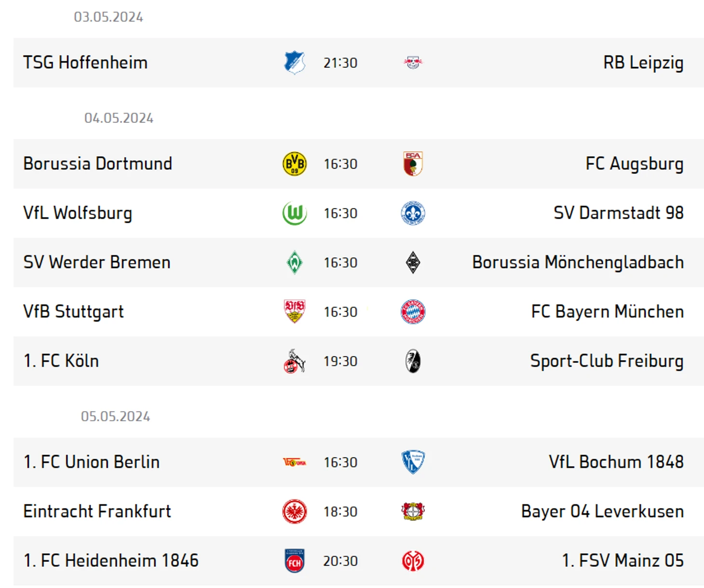704x588 pixels.
Task: Click the 1. FC Köln goat crest
Action: click(295, 361)
